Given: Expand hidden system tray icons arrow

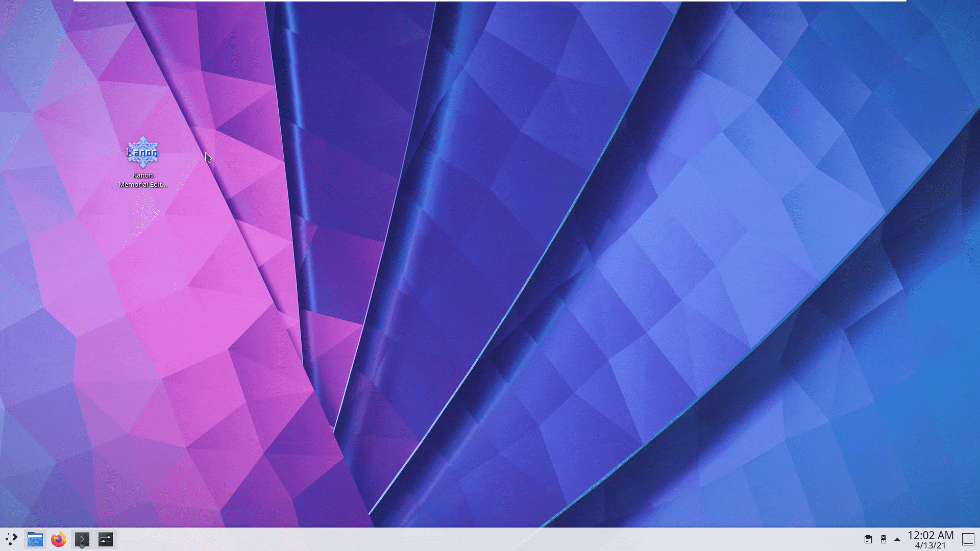Looking at the screenshot, I should pos(897,539).
